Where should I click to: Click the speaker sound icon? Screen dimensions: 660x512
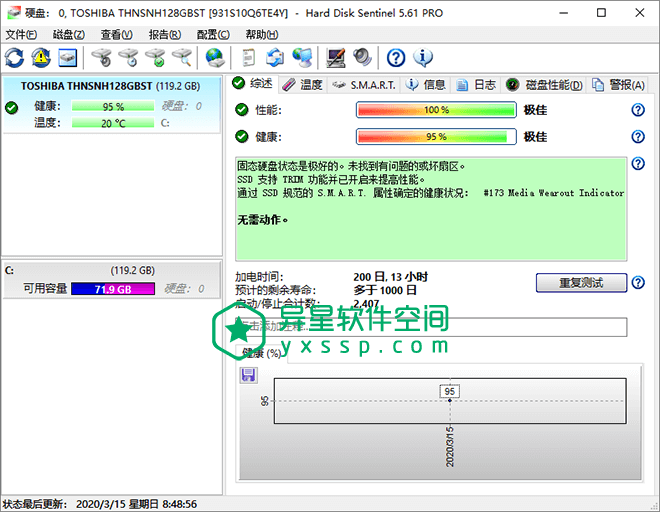click(x=362, y=58)
